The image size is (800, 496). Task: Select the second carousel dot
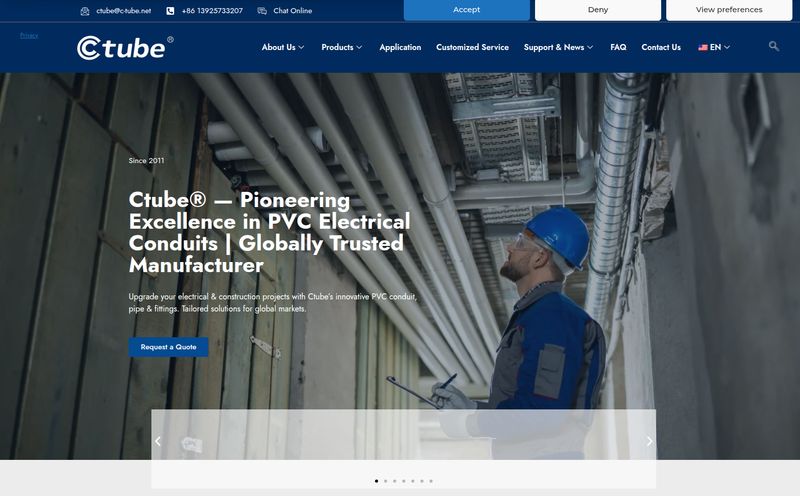[386, 481]
